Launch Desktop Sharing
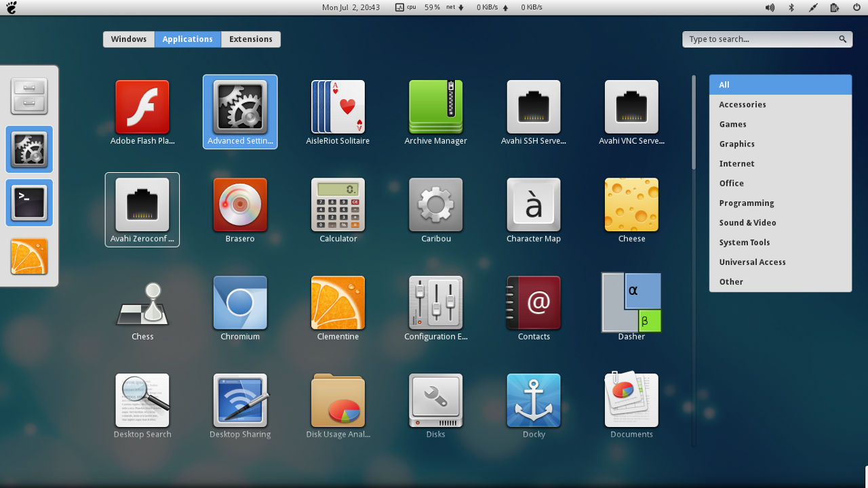This screenshot has width=868, height=488. [x=240, y=405]
